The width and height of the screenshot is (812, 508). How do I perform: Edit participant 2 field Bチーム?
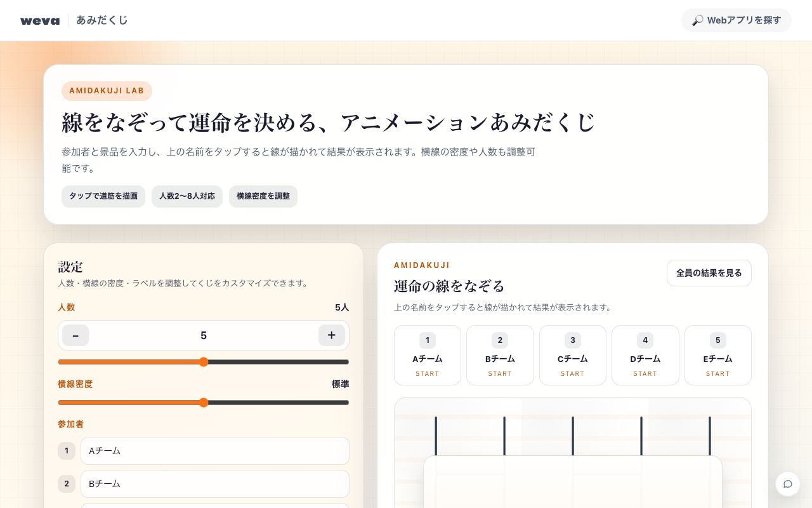pyautogui.click(x=215, y=484)
